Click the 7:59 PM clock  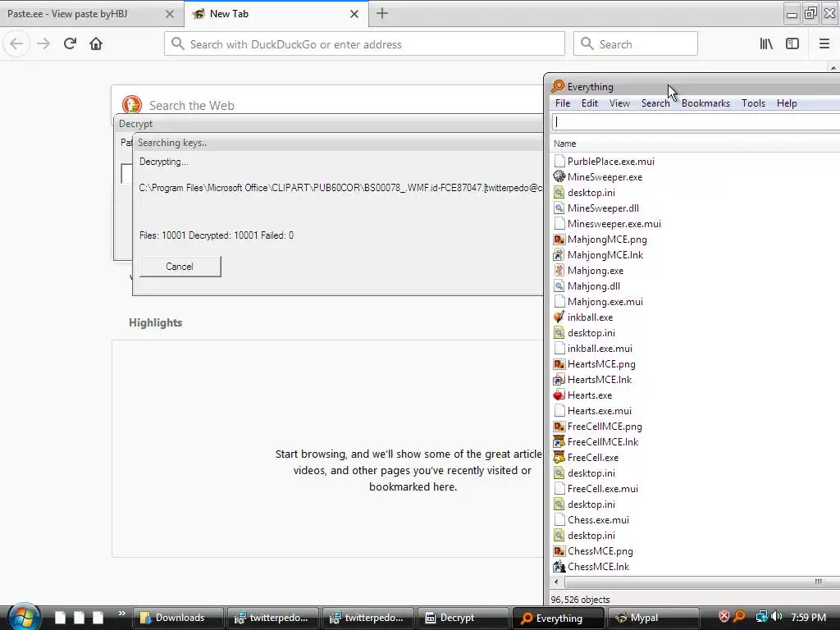click(x=808, y=617)
